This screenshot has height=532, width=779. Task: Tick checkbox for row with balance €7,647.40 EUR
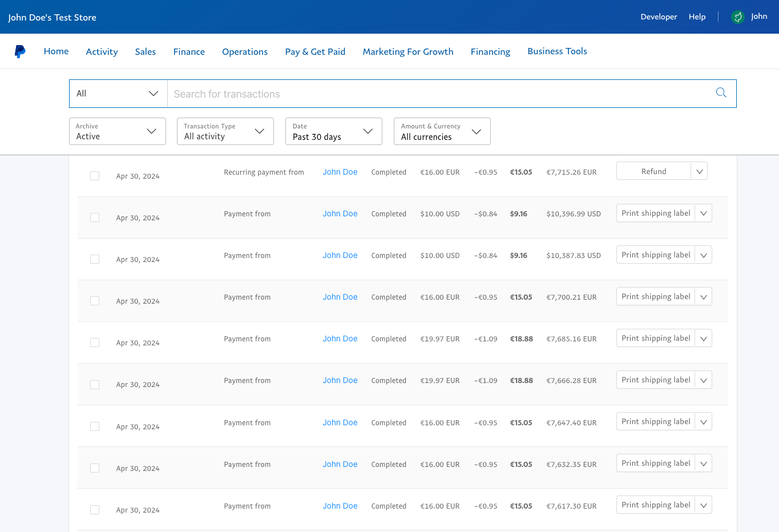click(x=95, y=426)
